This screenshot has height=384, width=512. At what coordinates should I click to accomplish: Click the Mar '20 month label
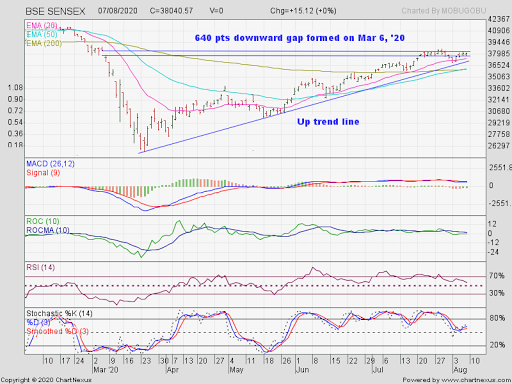105,370
